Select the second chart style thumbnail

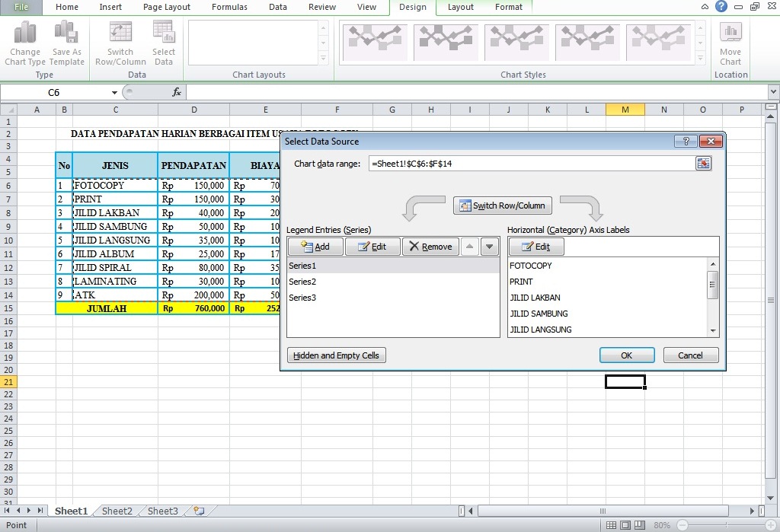446,42
